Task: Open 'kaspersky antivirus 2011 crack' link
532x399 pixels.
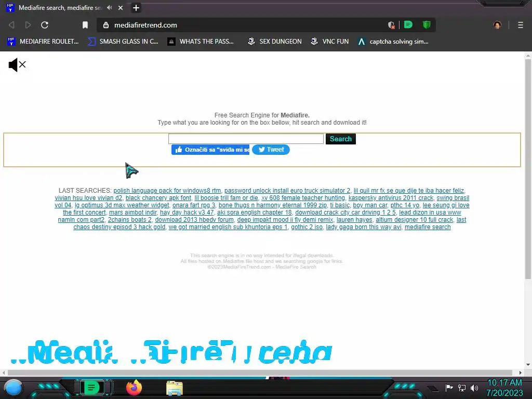Action: click(x=391, y=198)
